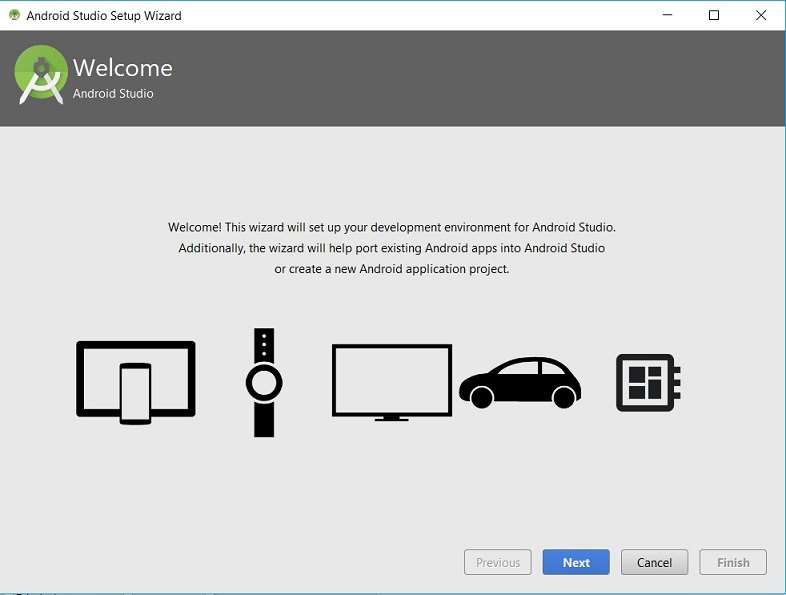
Task: Click 'Android Studio Setup Wizard' title text
Action: [104, 16]
